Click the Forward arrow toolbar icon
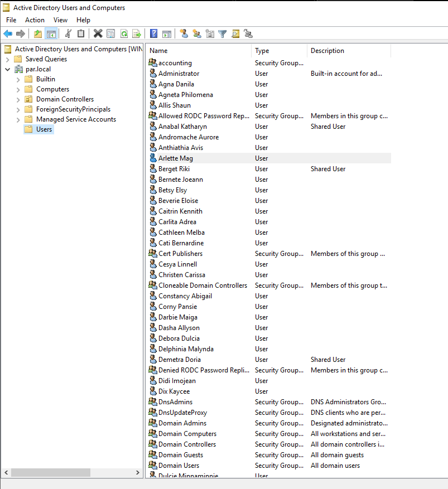The height and width of the screenshot is (489, 448). click(21, 33)
